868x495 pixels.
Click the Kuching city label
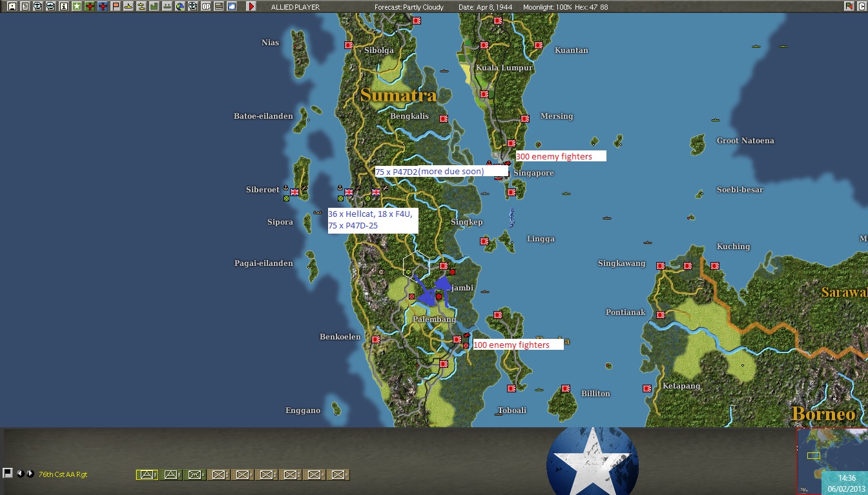pyautogui.click(x=734, y=247)
